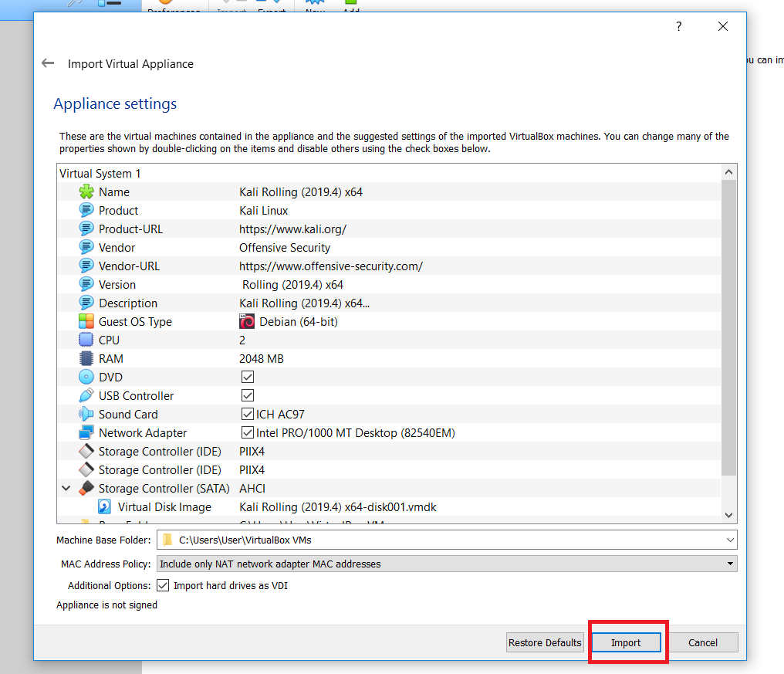Image resolution: width=784 pixels, height=674 pixels.
Task: Click the green Name icon in settings list
Action: click(x=86, y=192)
